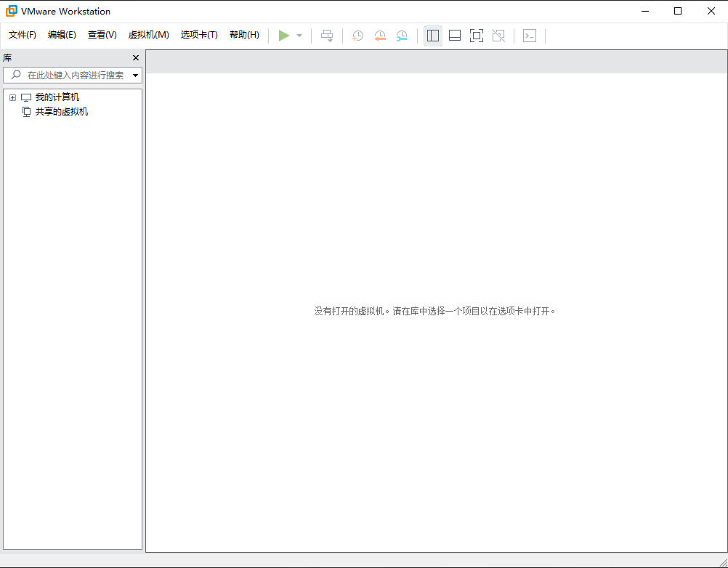The width and height of the screenshot is (728, 568).
Task: Minimize the VMware Workstation window
Action: point(644,12)
